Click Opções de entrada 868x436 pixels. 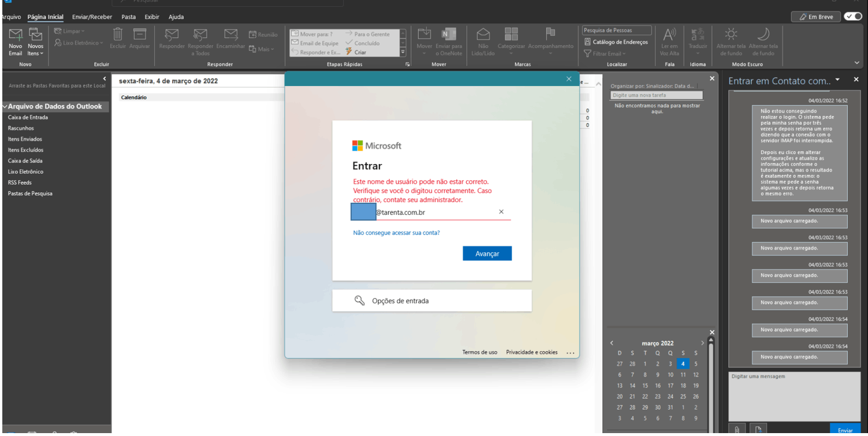click(x=432, y=301)
